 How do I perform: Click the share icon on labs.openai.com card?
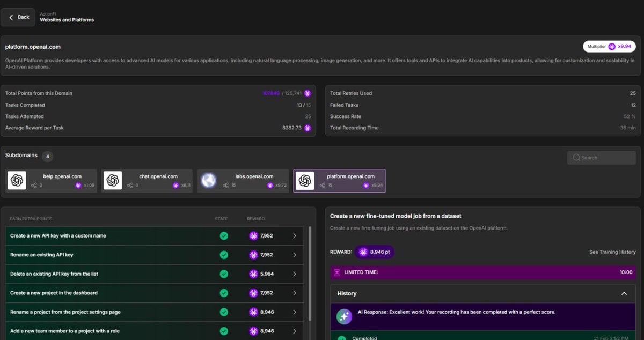point(225,186)
